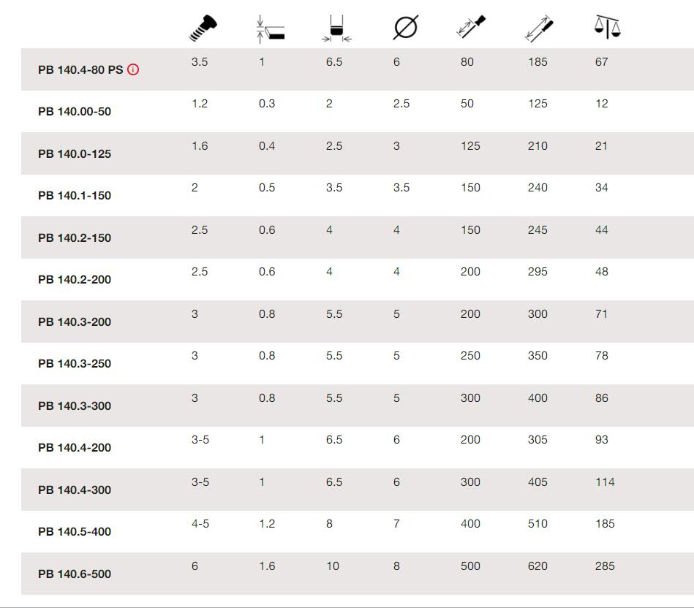The width and height of the screenshot is (694, 616).
Task: Select the PB 140.2-150 product name
Action: (75, 238)
